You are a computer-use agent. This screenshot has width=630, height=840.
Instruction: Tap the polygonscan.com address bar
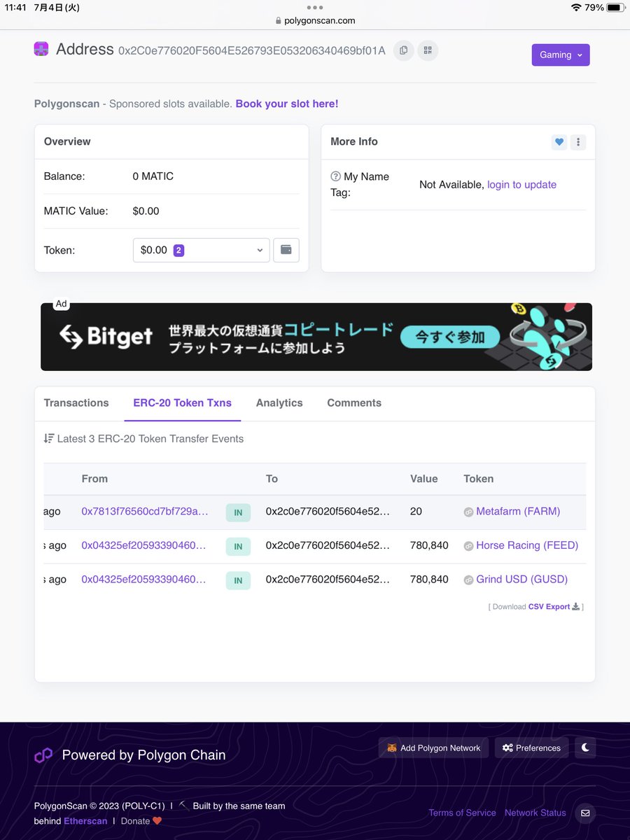point(315,20)
